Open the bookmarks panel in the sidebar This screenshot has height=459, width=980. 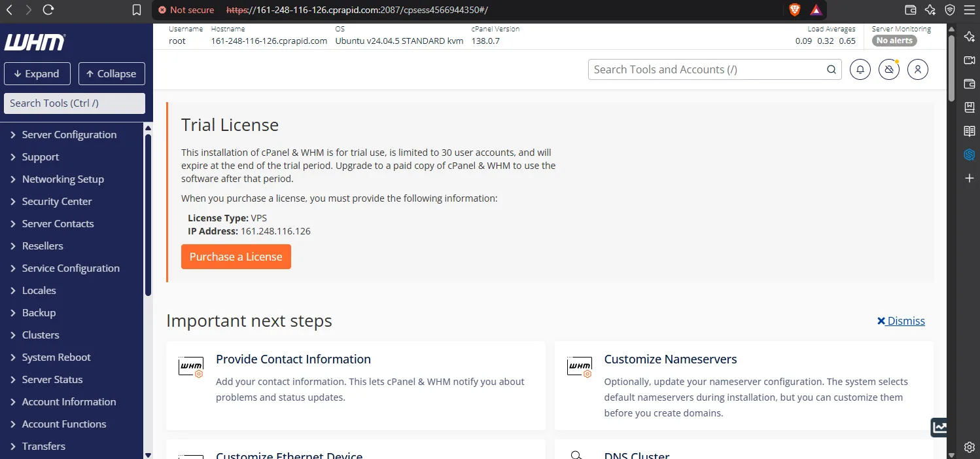click(970, 107)
